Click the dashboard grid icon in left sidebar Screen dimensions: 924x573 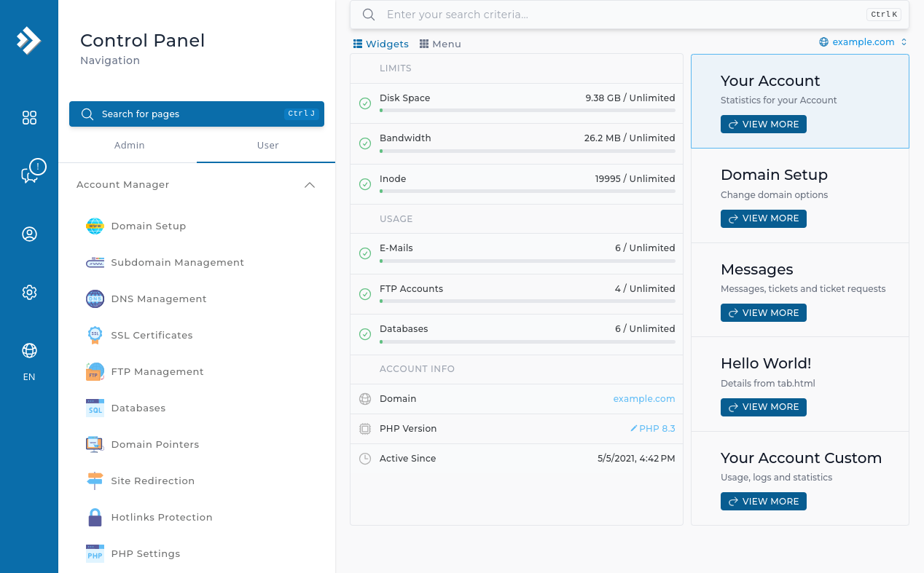[x=29, y=118]
